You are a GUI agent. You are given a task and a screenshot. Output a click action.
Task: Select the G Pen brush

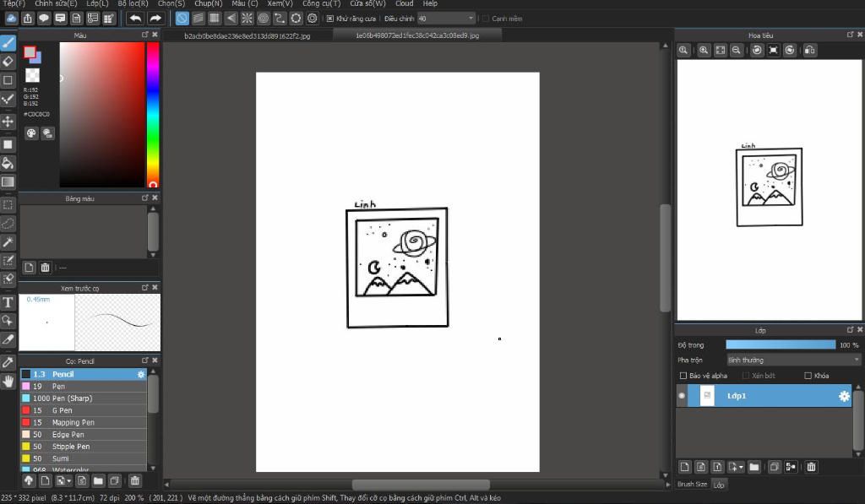coord(84,410)
